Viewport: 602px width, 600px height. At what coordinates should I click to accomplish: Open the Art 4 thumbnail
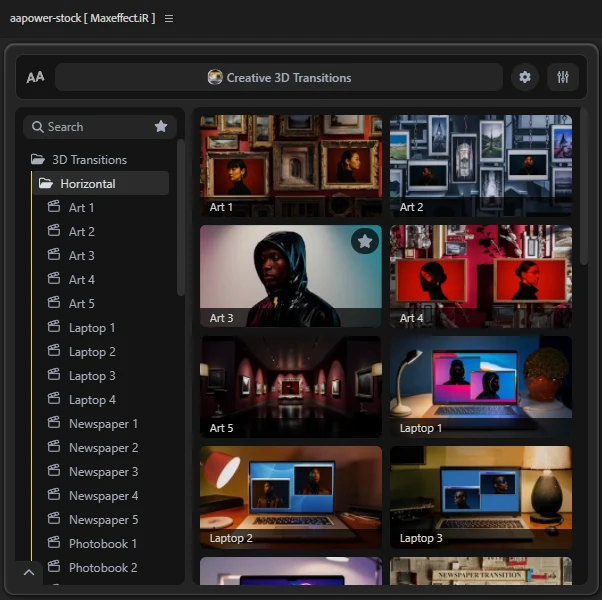481,276
